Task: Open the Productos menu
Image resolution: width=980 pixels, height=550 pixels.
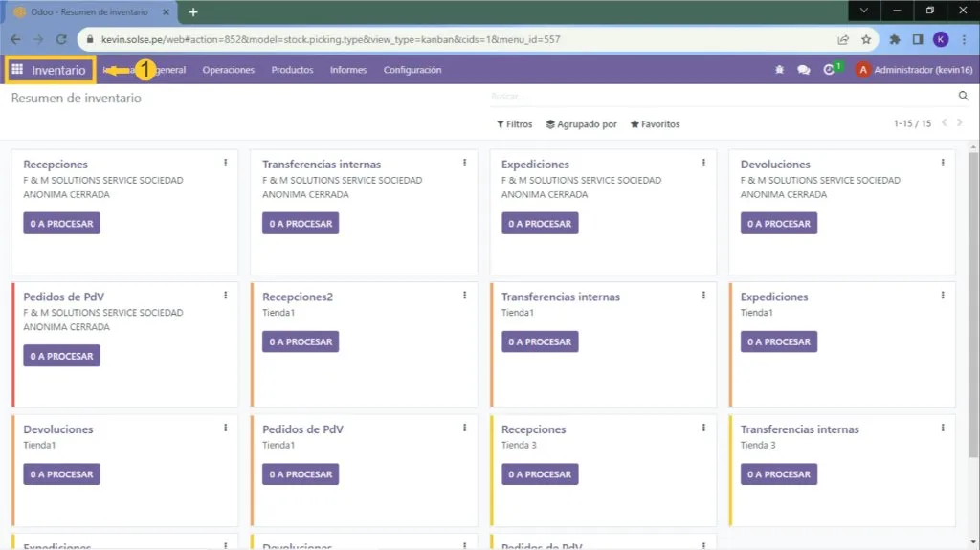Action: click(x=292, y=70)
